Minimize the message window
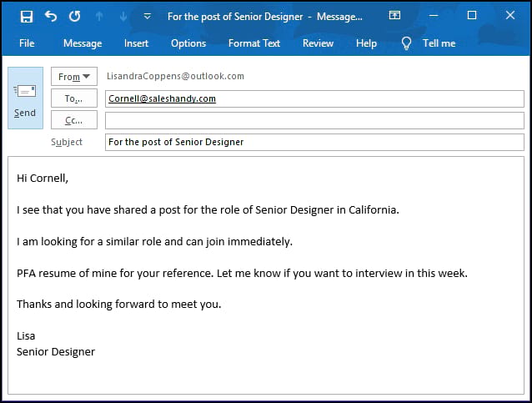This screenshot has width=532, height=403. tap(434, 15)
